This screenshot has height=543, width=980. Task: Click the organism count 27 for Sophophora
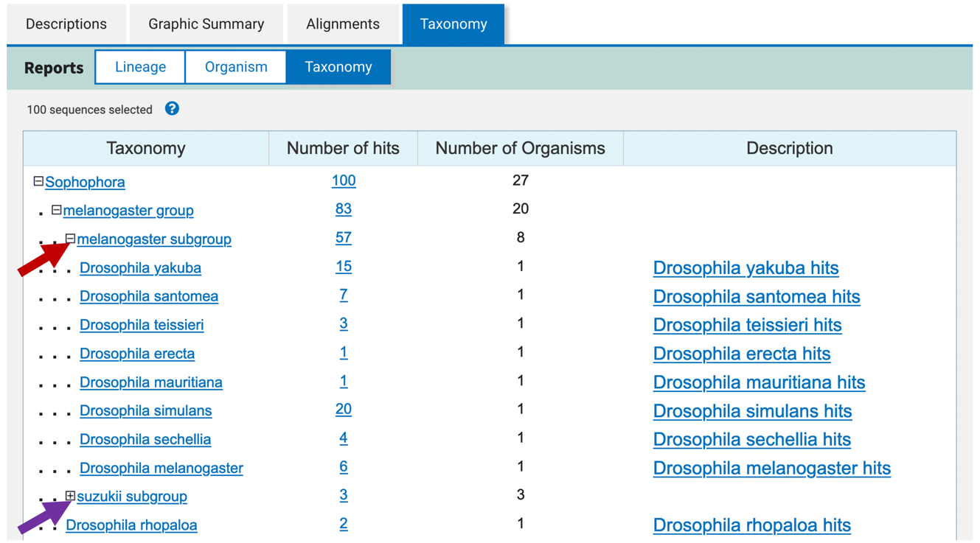coord(521,181)
